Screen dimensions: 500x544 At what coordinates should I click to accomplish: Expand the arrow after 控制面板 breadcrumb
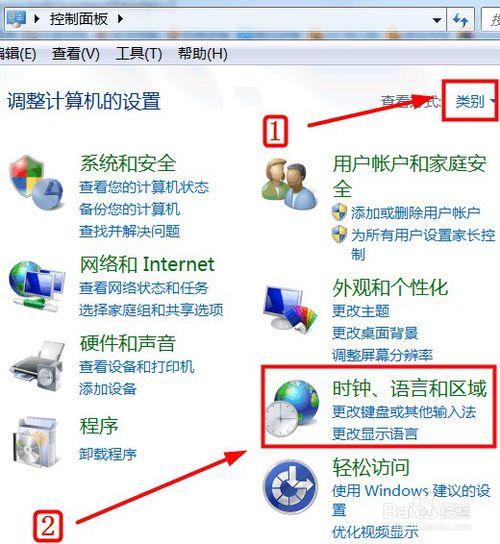point(120,19)
